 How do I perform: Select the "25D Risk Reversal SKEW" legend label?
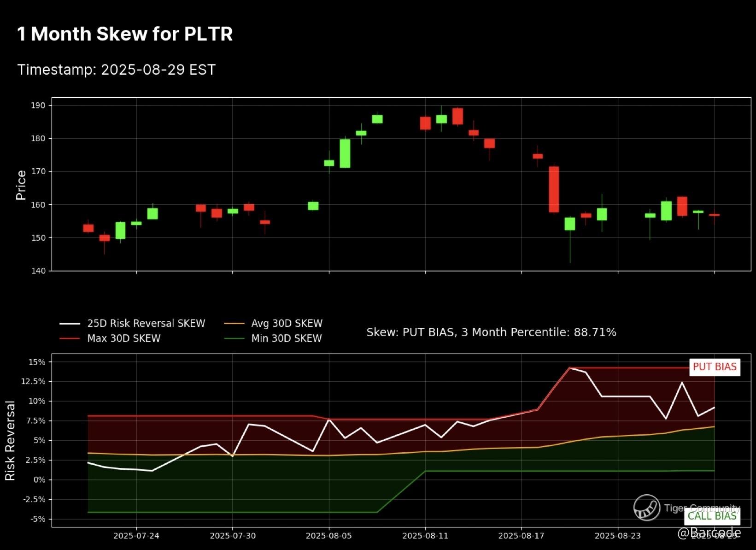(x=146, y=324)
